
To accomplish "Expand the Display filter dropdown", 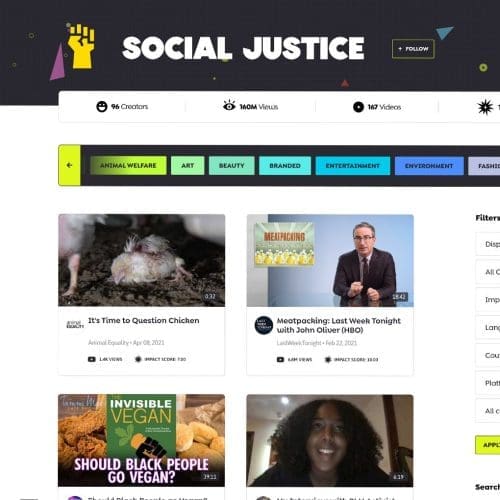I will pyautogui.click(x=488, y=244).
